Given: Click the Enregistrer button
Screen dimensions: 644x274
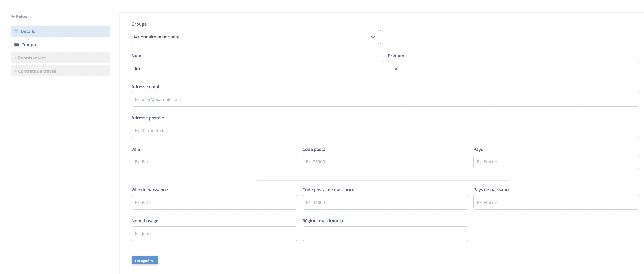Looking at the screenshot, I should (x=145, y=260).
